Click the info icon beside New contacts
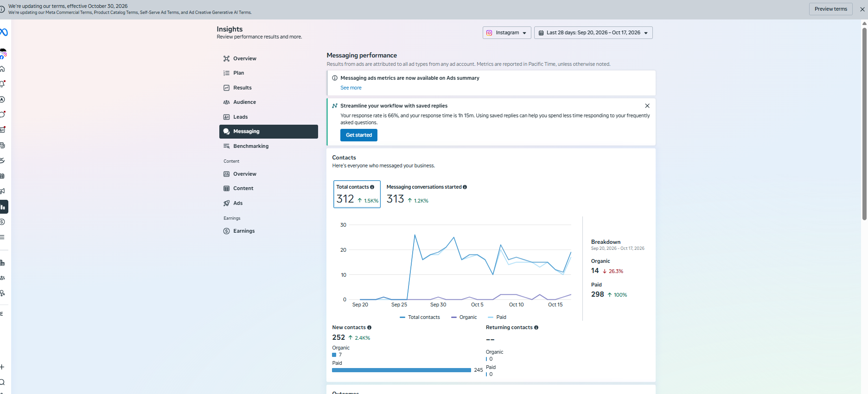 369,328
